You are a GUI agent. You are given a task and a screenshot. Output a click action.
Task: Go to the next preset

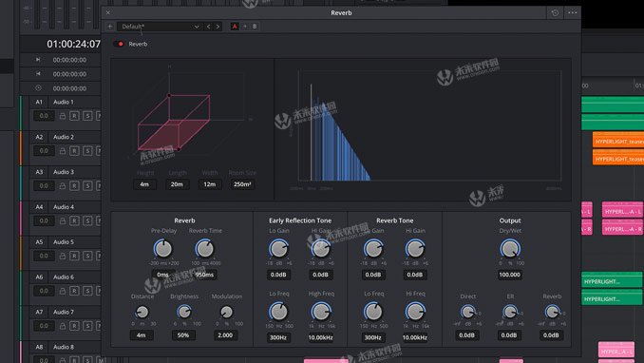tap(218, 27)
